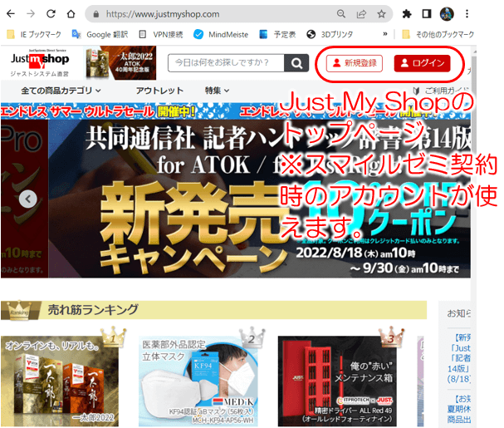This screenshot has height=428, width=504.
Task: Open the 予定表 bookmark
Action: (277, 34)
